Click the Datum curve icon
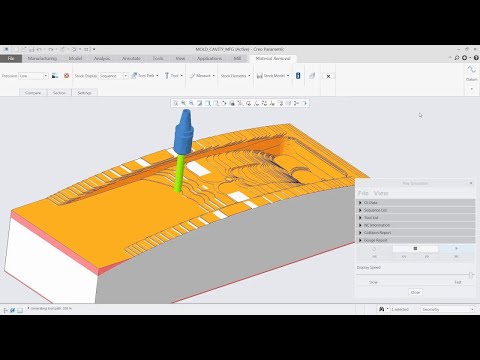Screen dimensions: 480x360 point(471,70)
